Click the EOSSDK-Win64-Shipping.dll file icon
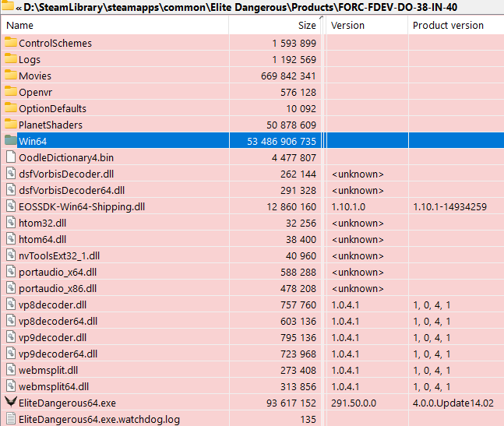 pyautogui.click(x=11, y=206)
